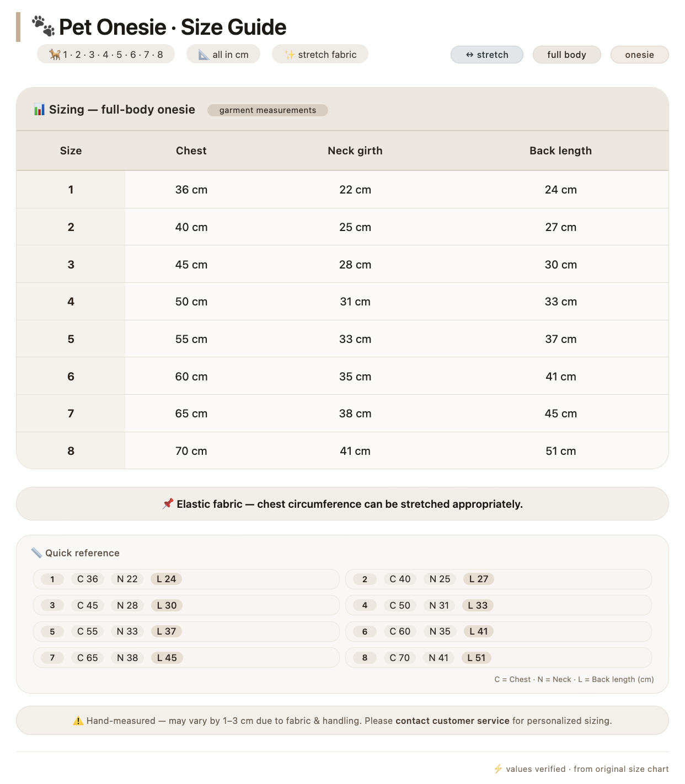Viewport: 685px width, 784px height.
Task: Select the 'stretch' tag pill
Action: 487,55
